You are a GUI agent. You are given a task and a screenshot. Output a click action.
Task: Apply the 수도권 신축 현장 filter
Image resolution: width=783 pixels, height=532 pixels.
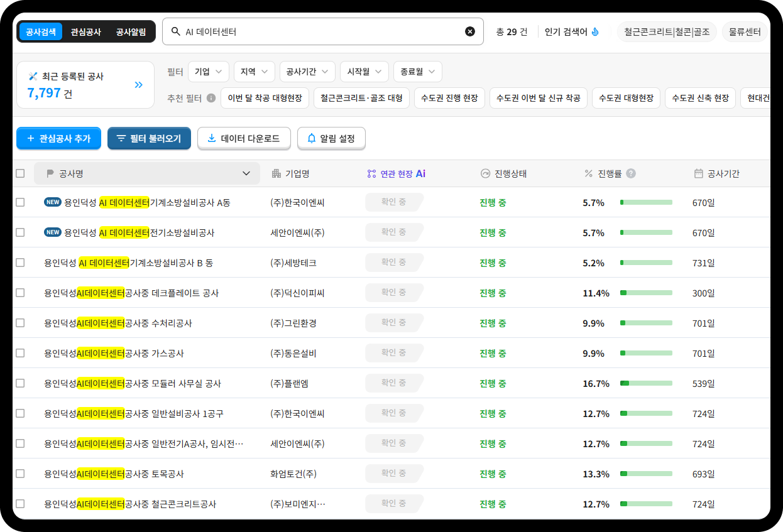pos(700,98)
